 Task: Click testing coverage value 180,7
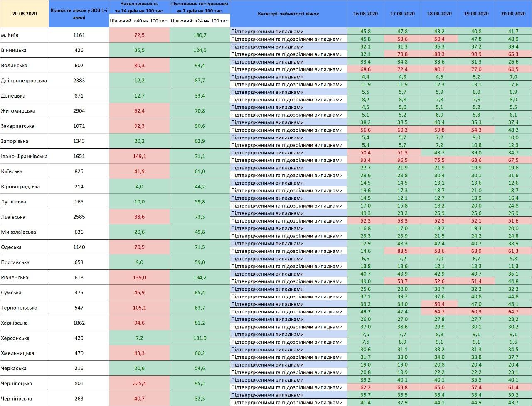[200, 35]
